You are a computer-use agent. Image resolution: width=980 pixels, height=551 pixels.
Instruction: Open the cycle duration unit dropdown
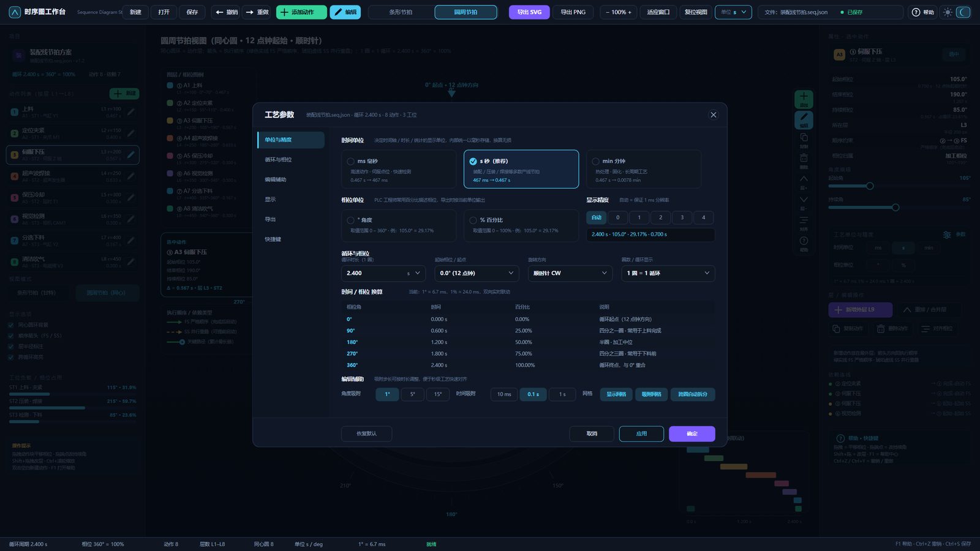[x=414, y=273]
